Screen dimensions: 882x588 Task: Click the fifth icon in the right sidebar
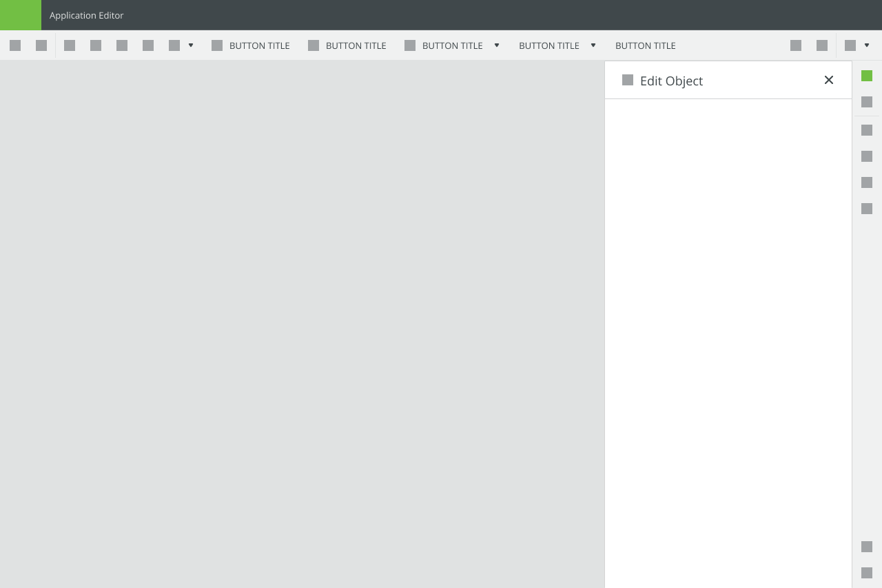point(867,182)
